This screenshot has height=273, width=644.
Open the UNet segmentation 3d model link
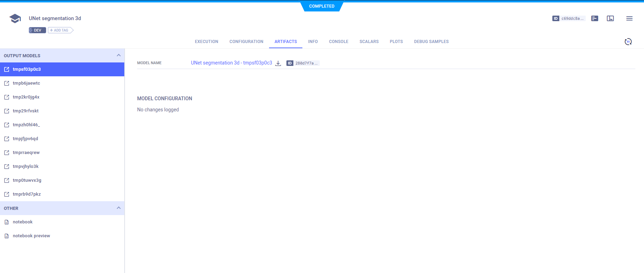click(x=231, y=63)
